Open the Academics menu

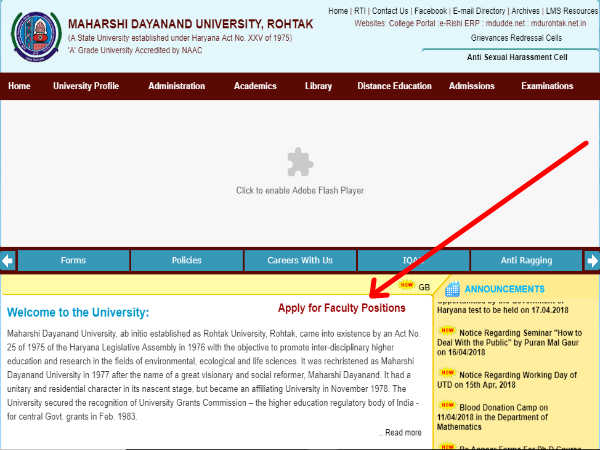pos(255,86)
